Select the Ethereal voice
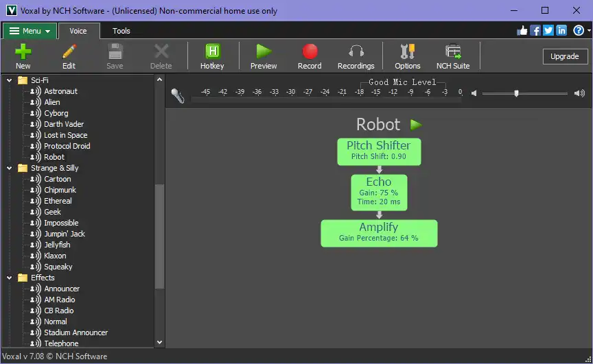Image resolution: width=593 pixels, height=364 pixels. tap(58, 201)
